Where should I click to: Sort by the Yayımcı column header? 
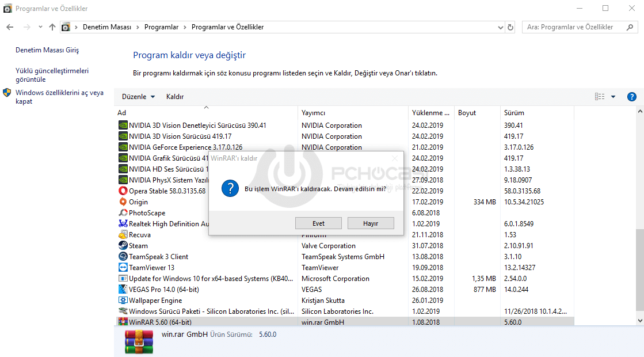[353, 112]
